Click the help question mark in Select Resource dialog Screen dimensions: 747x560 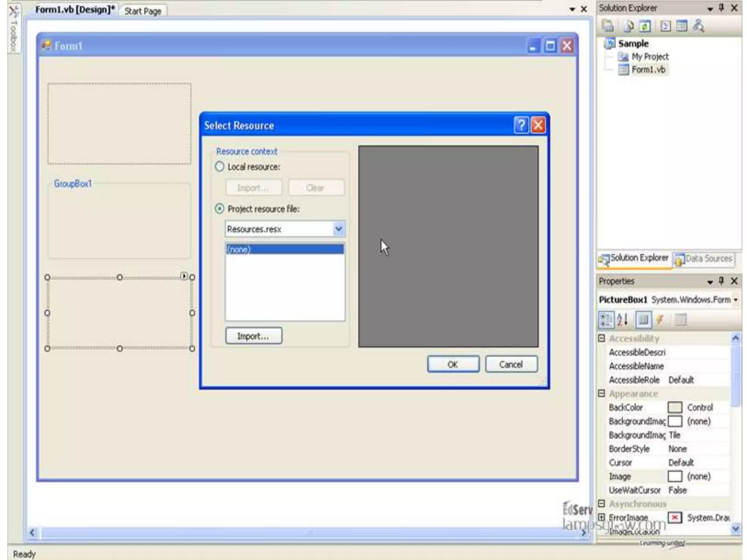(x=521, y=125)
